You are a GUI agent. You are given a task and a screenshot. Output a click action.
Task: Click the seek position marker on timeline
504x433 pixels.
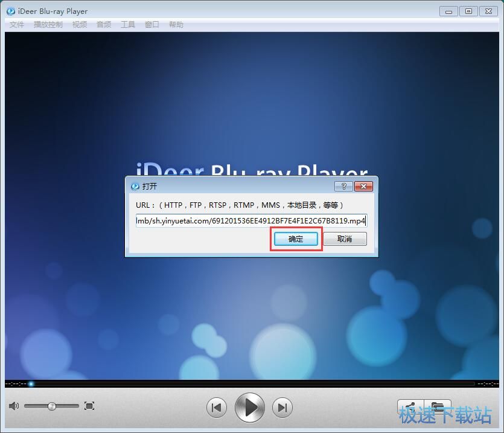click(31, 383)
